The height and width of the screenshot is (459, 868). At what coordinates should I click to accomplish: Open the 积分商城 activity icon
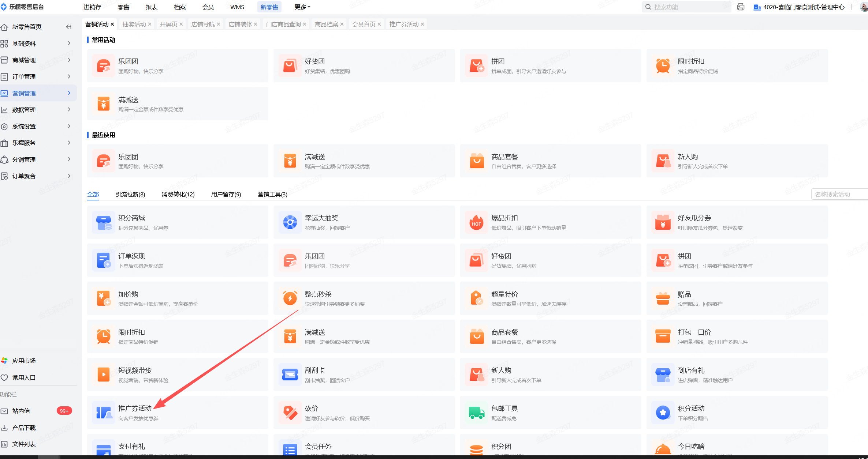(104, 222)
